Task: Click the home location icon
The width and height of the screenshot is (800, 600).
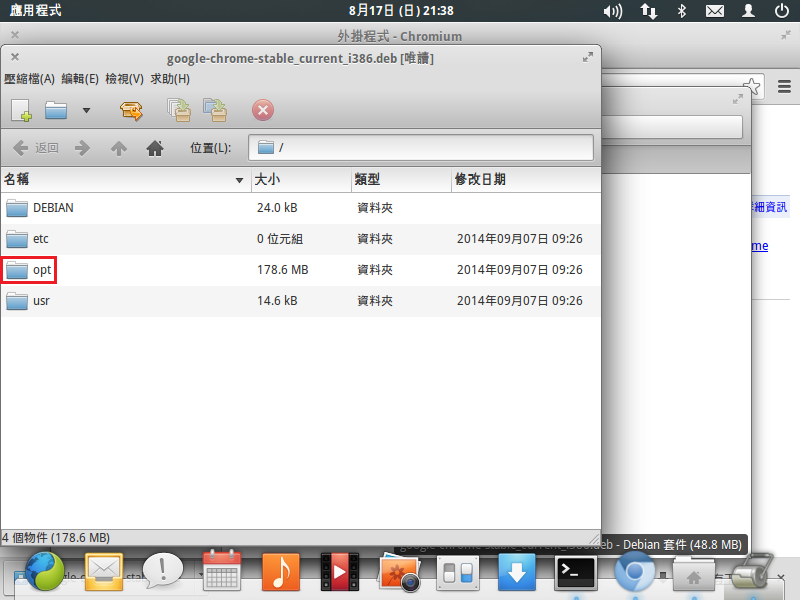Action: [x=155, y=148]
